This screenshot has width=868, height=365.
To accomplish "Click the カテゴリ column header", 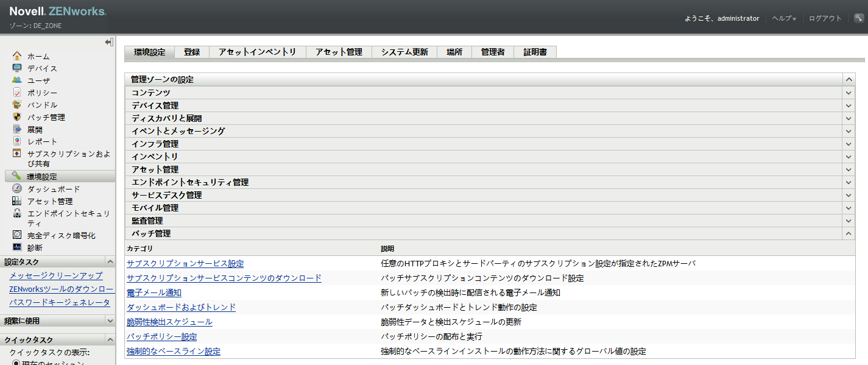I will tap(140, 249).
